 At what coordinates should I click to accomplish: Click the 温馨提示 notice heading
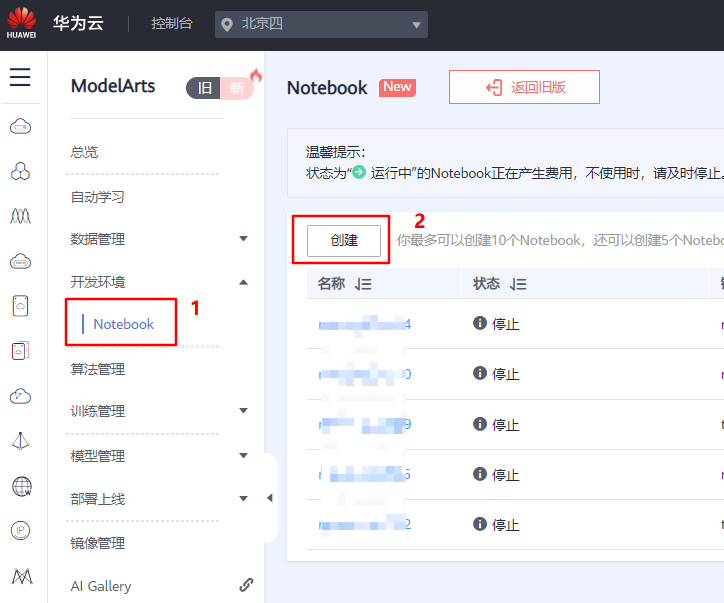(x=335, y=152)
